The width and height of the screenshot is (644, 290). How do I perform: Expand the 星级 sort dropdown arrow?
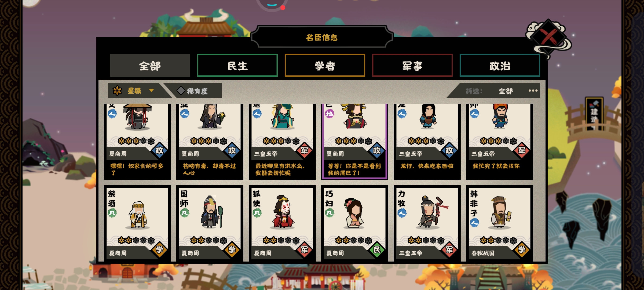click(151, 91)
